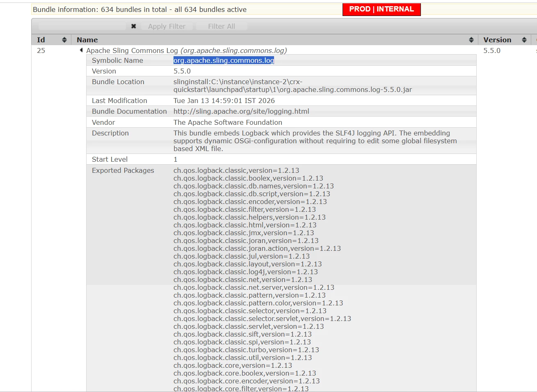Click the Bundle Location label
The width and height of the screenshot is (537, 392).
coord(118,82)
